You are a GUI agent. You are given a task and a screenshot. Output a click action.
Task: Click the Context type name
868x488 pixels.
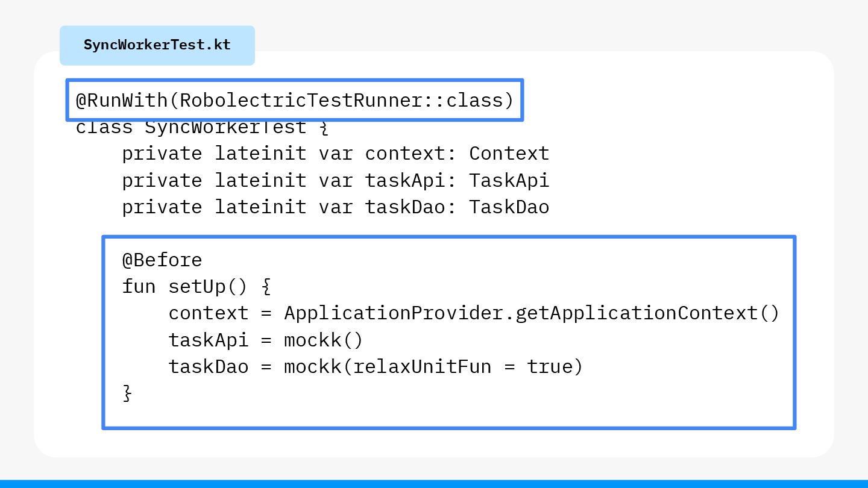tap(509, 154)
